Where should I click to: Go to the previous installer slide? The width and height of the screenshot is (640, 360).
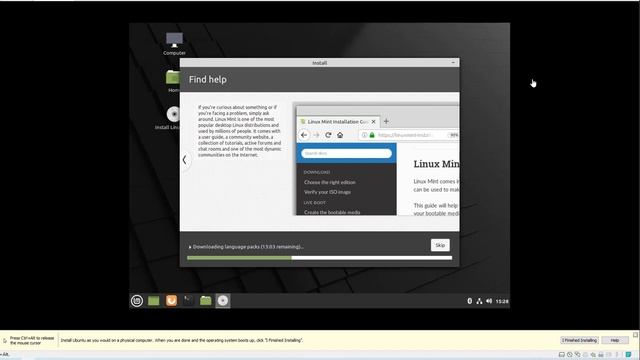click(184, 160)
